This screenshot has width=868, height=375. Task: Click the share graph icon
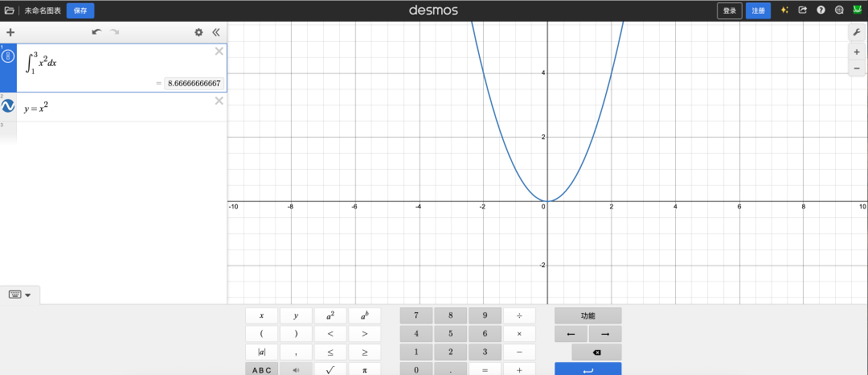pyautogui.click(x=802, y=10)
